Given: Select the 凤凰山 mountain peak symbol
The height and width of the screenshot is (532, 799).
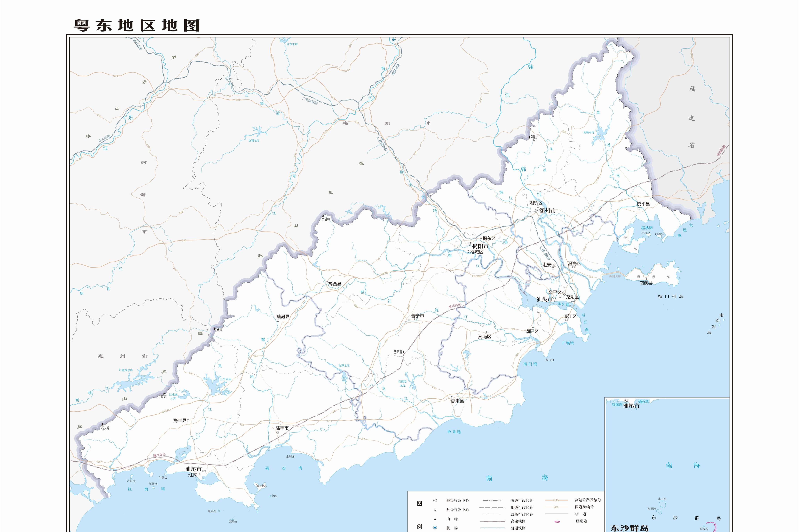Looking at the screenshot, I should click(529, 137).
